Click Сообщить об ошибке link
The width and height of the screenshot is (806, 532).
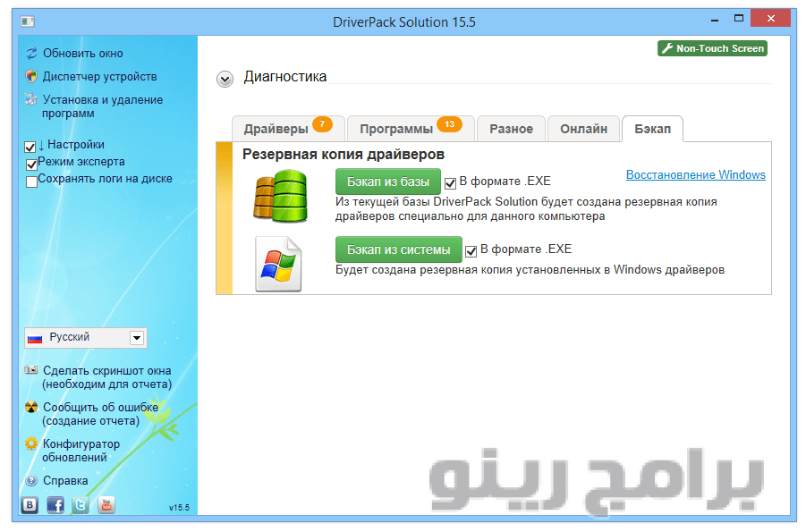click(x=100, y=414)
